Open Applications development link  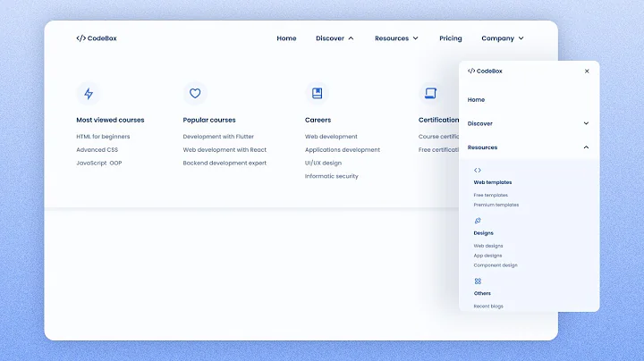click(343, 150)
